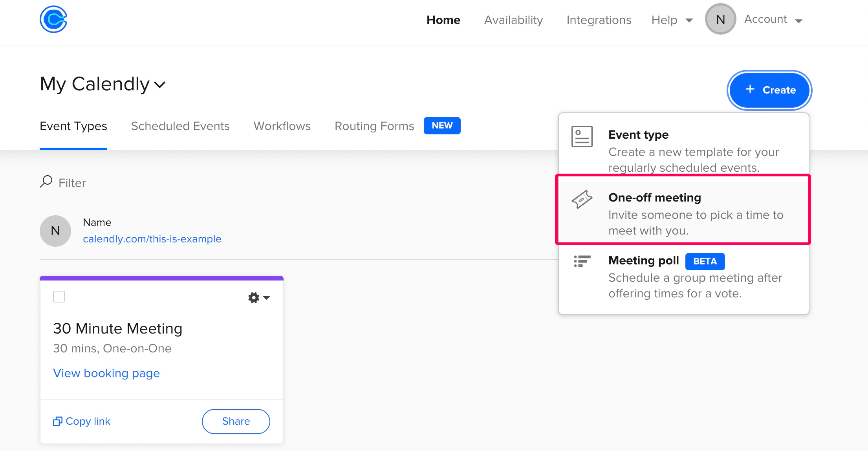The image size is (868, 451).
Task: Click the N user avatar beside Name
Action: tap(55, 231)
